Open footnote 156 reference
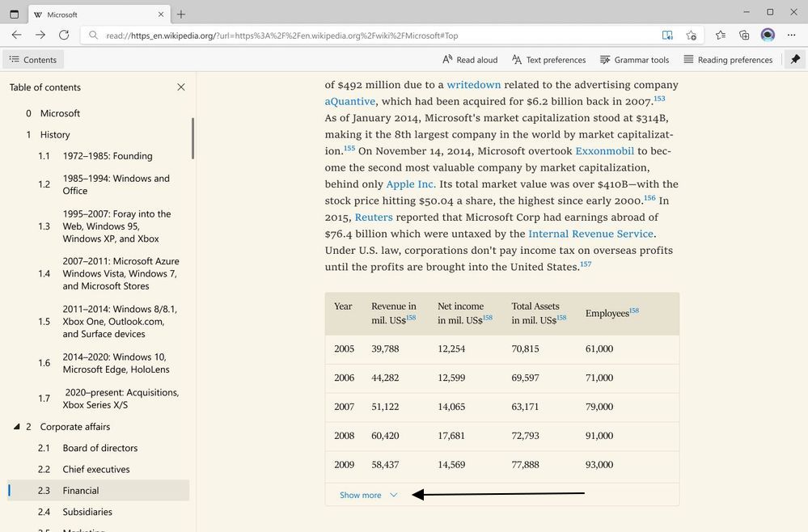The height and width of the screenshot is (532, 808). (x=649, y=197)
